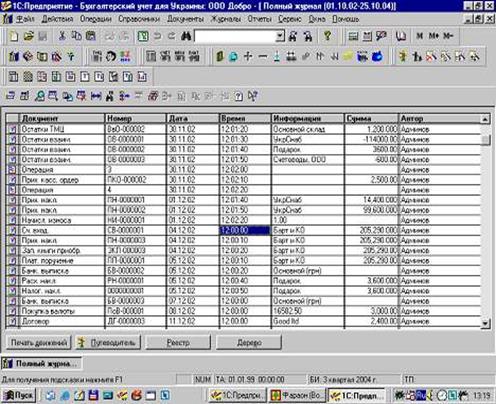The width and height of the screenshot is (496, 404).
Task: Click the M+ memory button
Action: (434, 36)
